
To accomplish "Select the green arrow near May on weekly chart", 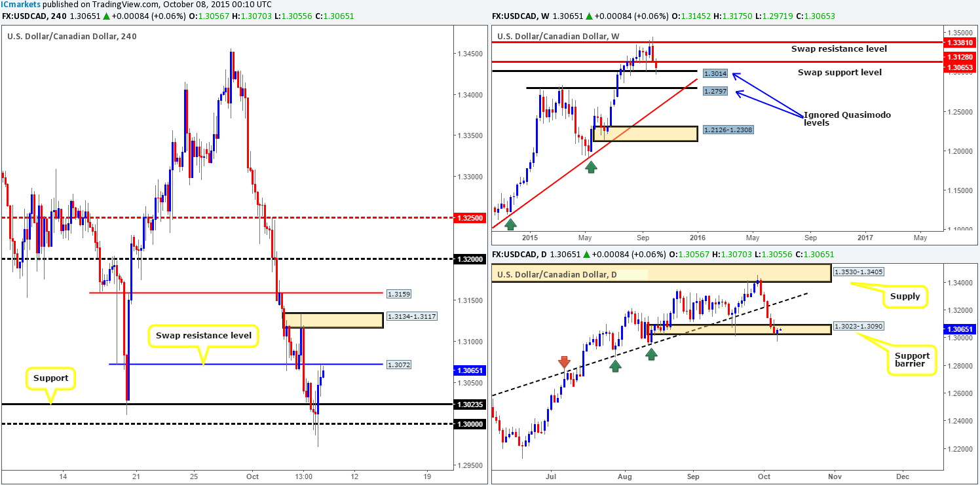I will pos(591,166).
